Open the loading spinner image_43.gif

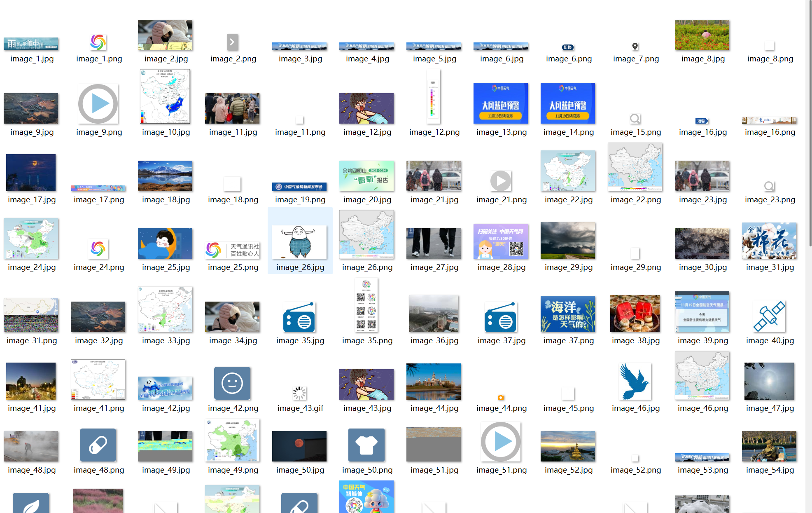299,393
